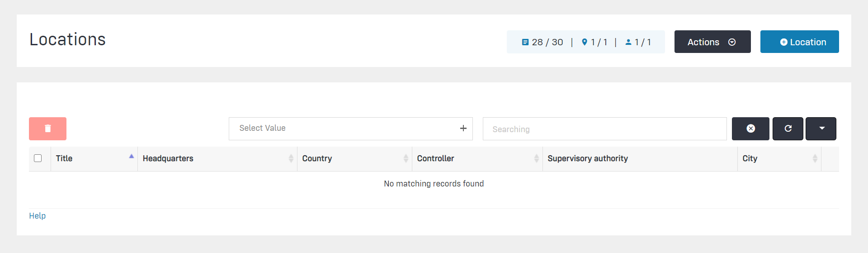
Task: Open the Help link
Action: tap(38, 216)
